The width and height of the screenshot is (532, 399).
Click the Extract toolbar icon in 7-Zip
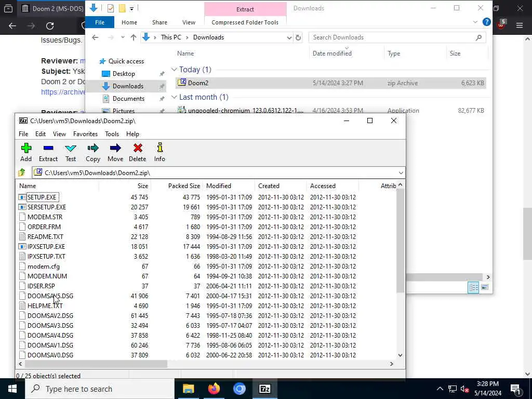pos(48,152)
